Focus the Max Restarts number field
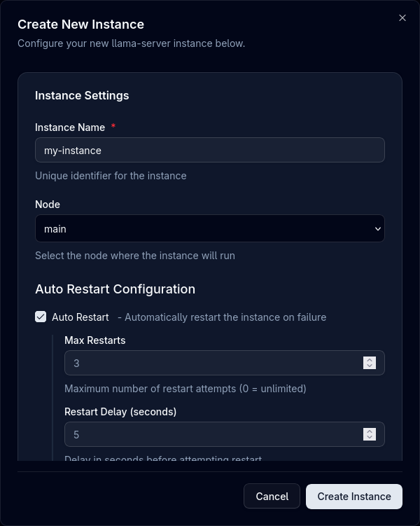 pyautogui.click(x=210, y=363)
